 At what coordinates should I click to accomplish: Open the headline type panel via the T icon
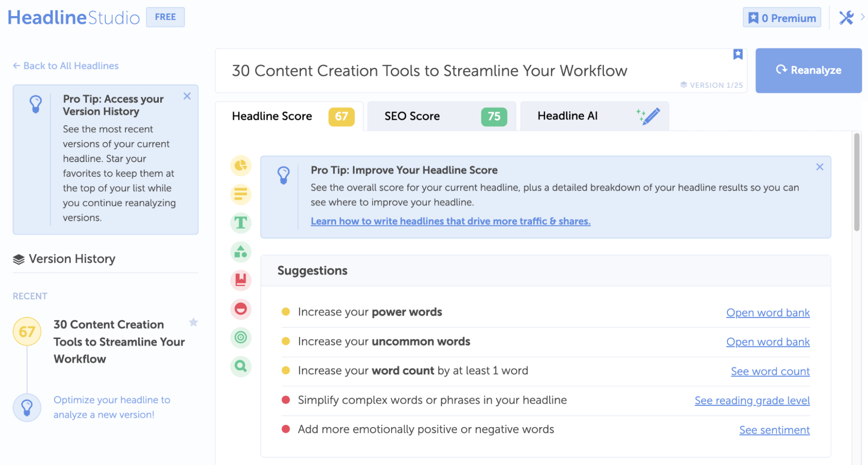[x=241, y=223]
